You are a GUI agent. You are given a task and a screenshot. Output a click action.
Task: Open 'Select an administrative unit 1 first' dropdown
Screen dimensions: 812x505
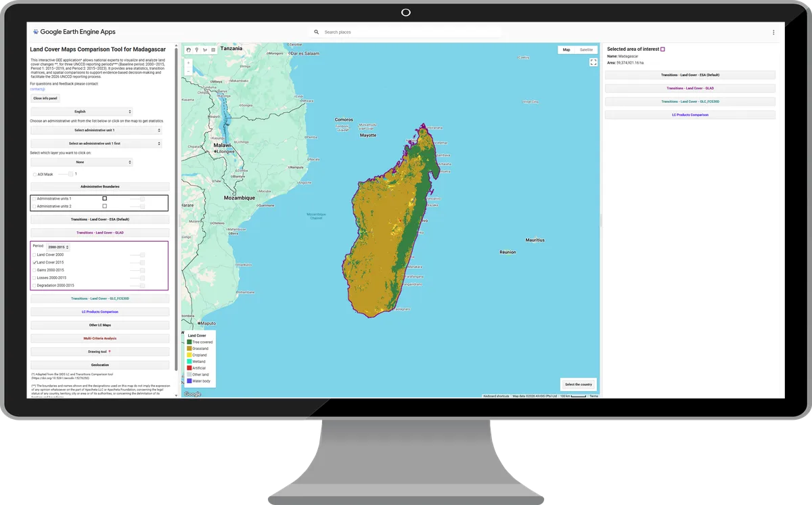click(x=96, y=144)
